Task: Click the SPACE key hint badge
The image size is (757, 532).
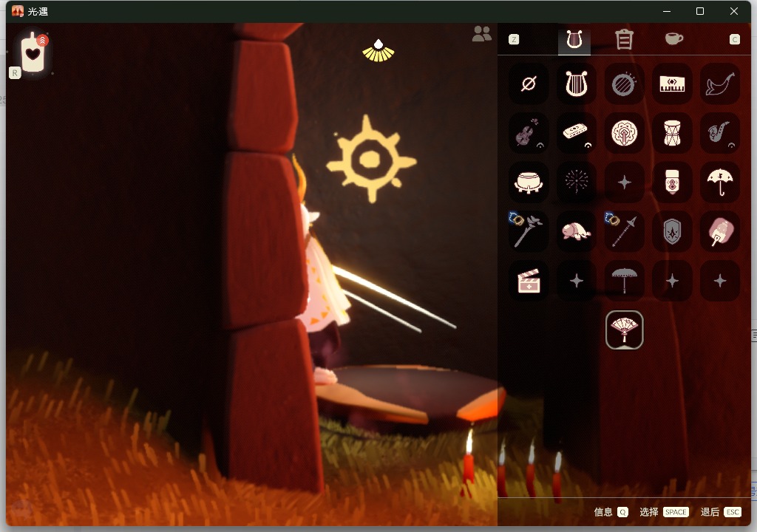Action: [x=676, y=512]
